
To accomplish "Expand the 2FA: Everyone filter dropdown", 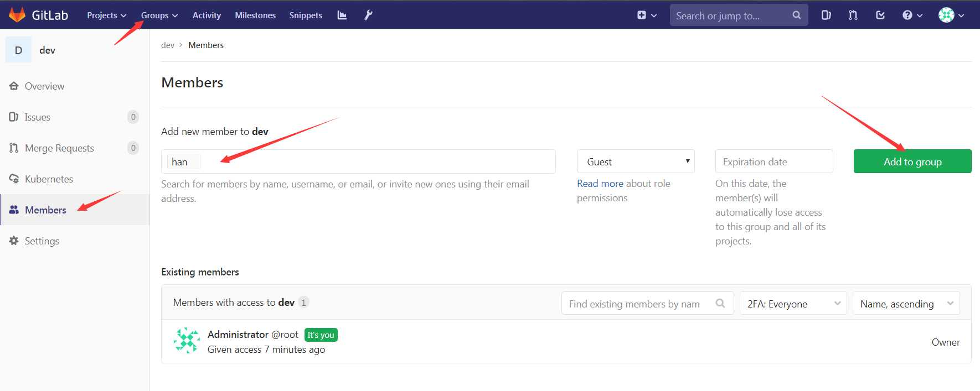I will [793, 304].
